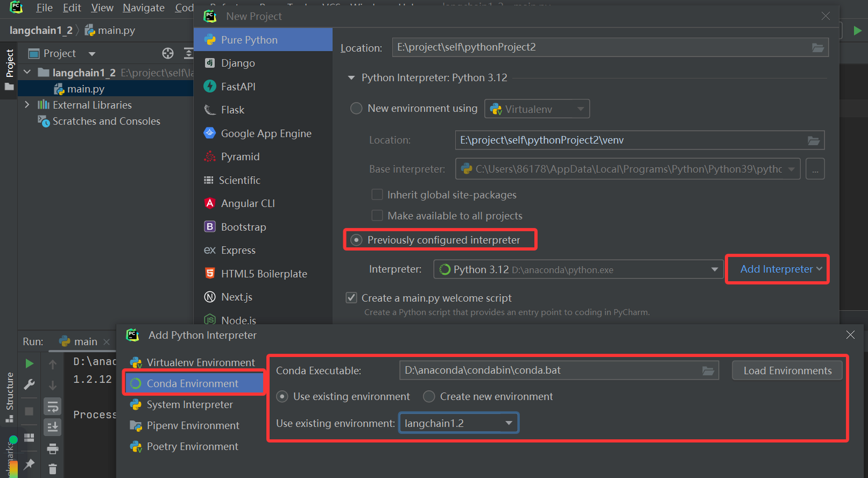The height and width of the screenshot is (478, 868).
Task: Open the View menu
Action: (x=102, y=8)
